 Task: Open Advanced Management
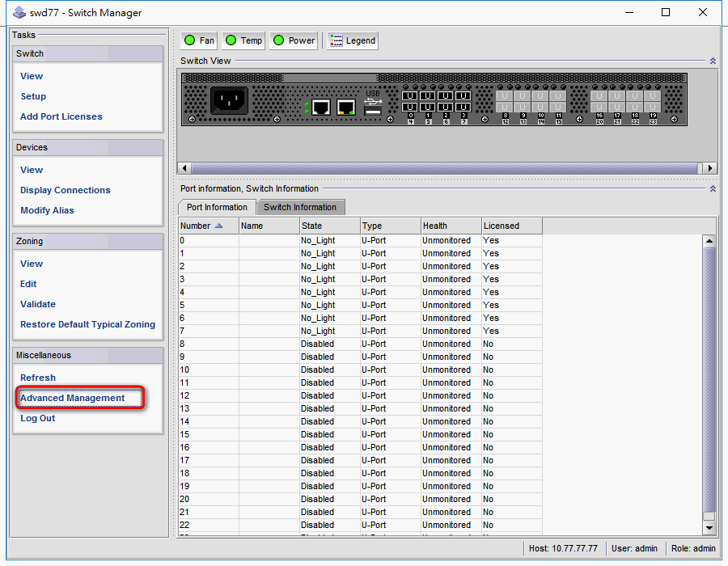point(73,398)
